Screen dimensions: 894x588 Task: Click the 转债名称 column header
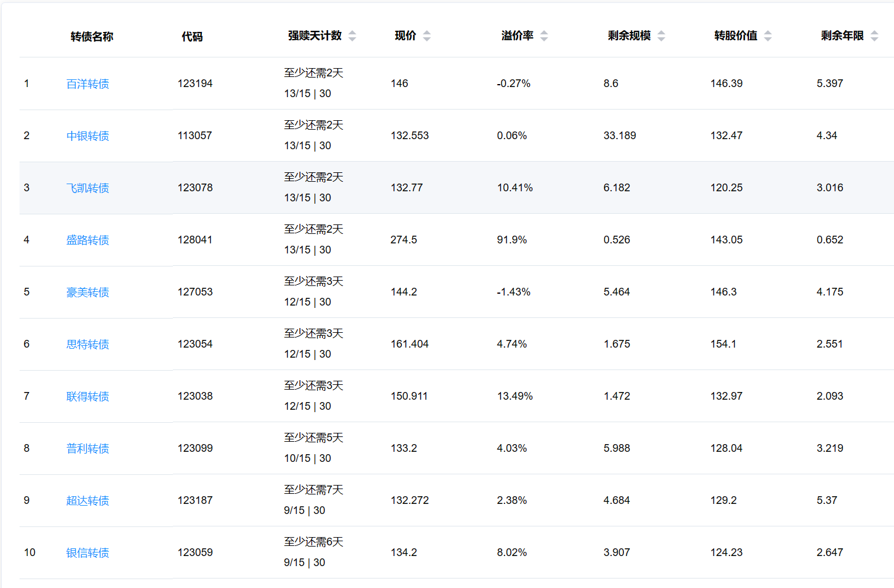(92, 37)
